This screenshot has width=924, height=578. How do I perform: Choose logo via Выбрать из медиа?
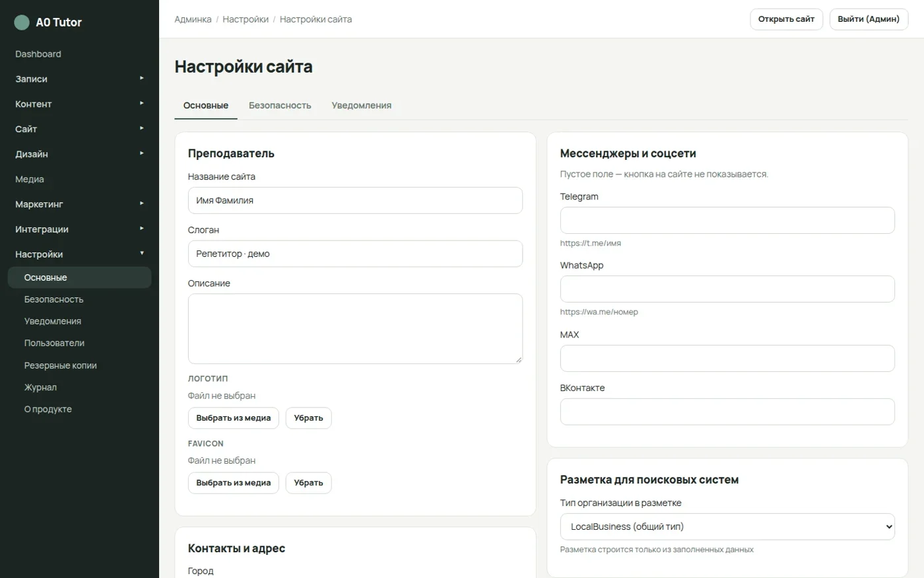(x=234, y=418)
